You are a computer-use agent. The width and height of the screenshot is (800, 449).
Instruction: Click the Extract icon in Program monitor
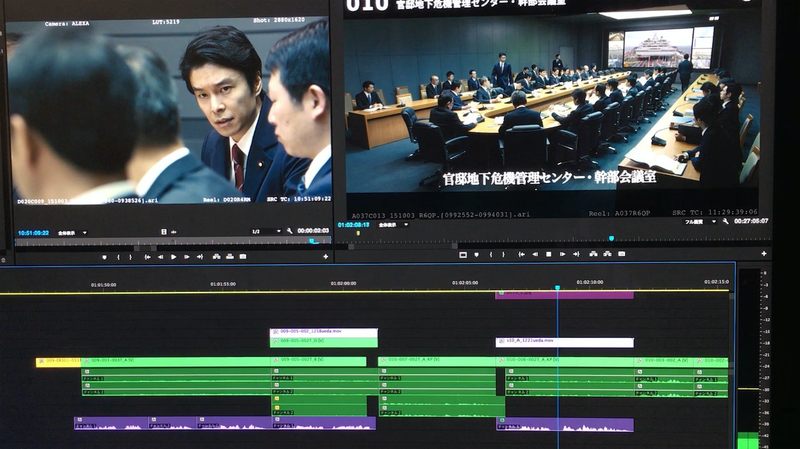(x=607, y=254)
